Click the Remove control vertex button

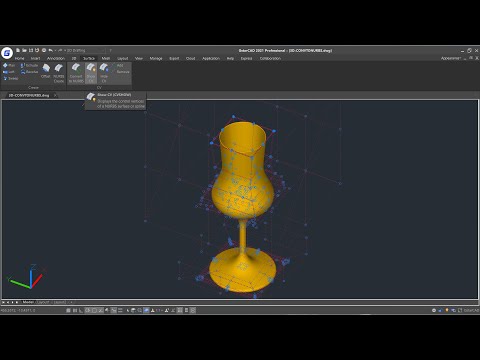coord(121,72)
